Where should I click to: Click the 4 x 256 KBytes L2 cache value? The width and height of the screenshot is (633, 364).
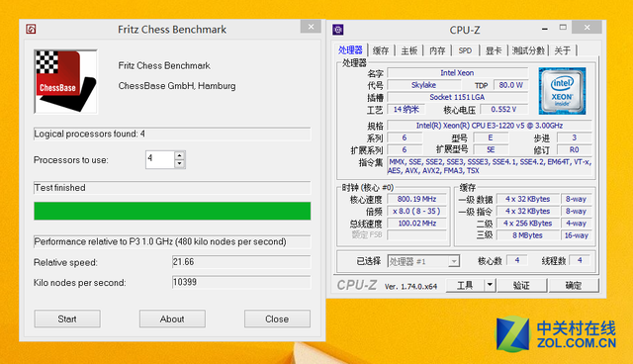coord(527,223)
